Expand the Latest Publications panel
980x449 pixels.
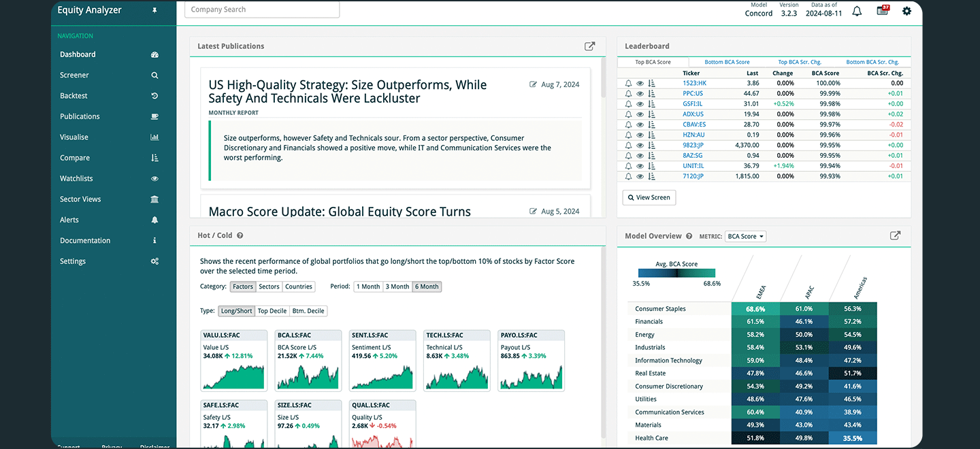589,46
